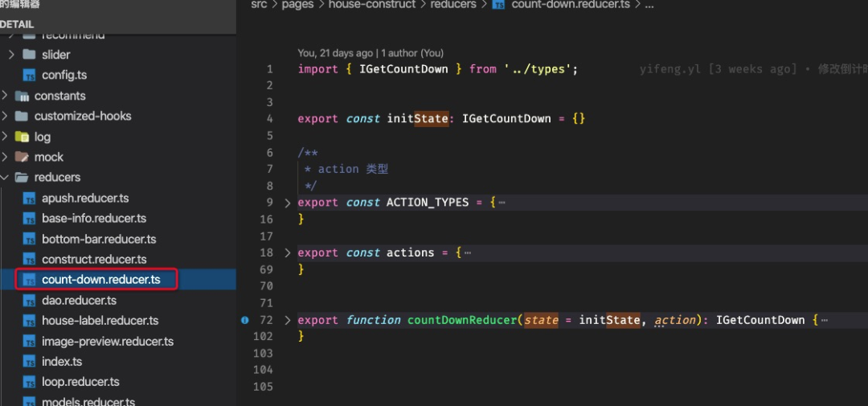Click the pages breadcrumb segment
868x406 pixels.
pyautogui.click(x=298, y=5)
